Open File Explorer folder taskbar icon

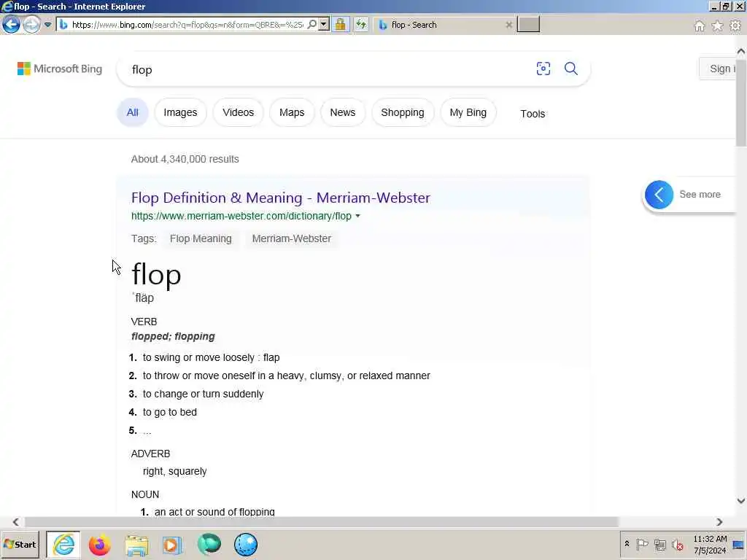click(x=136, y=545)
